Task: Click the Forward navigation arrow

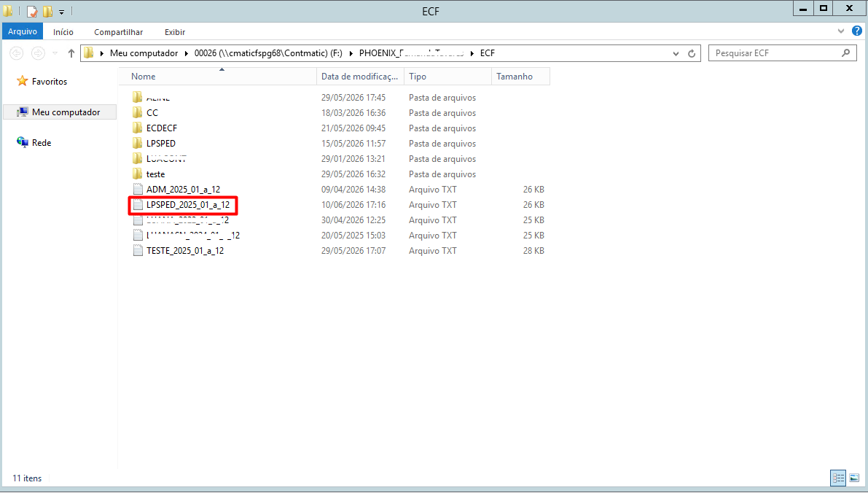Action: click(x=38, y=53)
